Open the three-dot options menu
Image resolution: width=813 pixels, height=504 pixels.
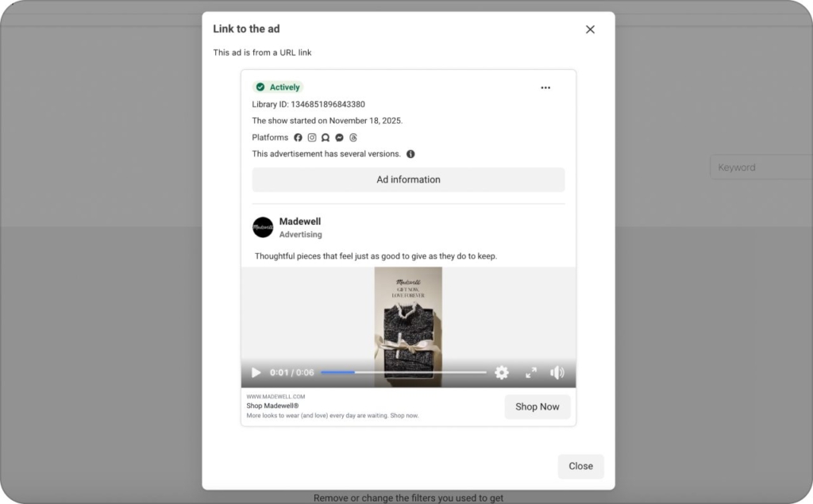545,88
